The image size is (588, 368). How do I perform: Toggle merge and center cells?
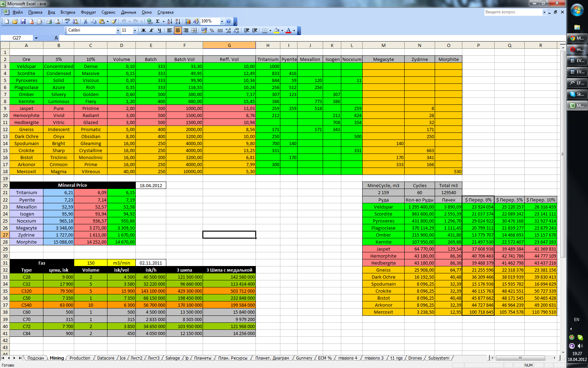coord(194,30)
